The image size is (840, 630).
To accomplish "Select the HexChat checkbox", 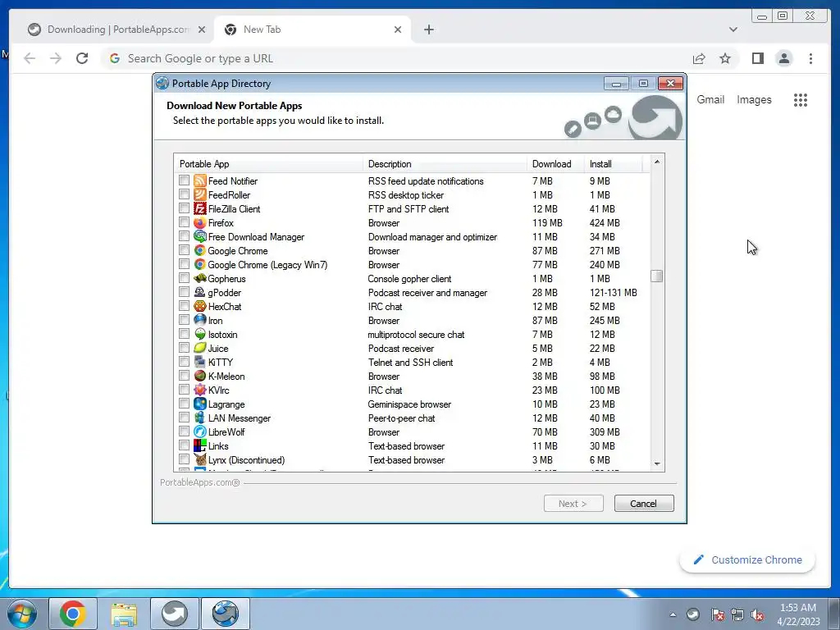I will pyautogui.click(x=185, y=306).
